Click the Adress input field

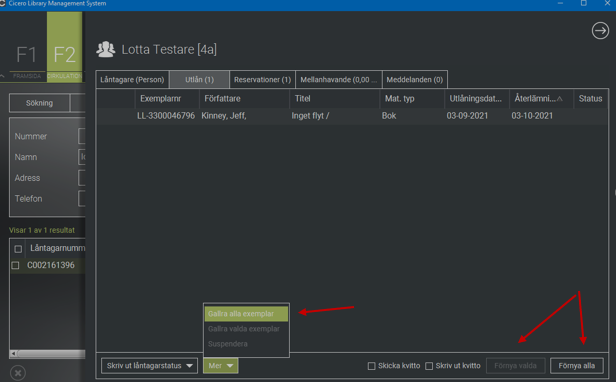pyautogui.click(x=82, y=178)
